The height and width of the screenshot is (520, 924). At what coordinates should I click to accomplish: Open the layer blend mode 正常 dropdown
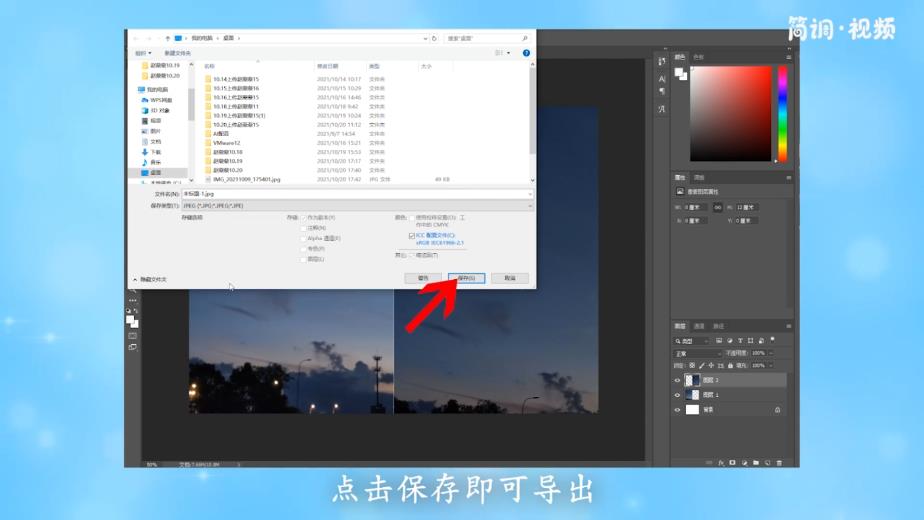pyautogui.click(x=697, y=353)
